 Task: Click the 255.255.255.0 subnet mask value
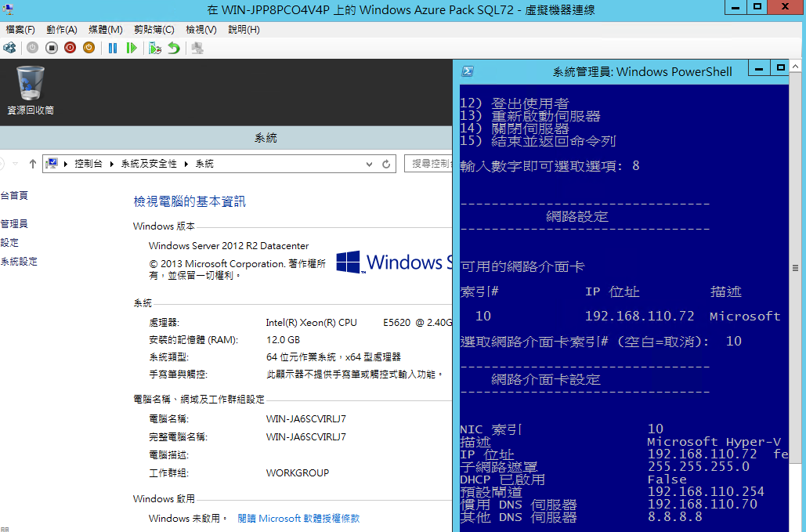[x=698, y=467]
